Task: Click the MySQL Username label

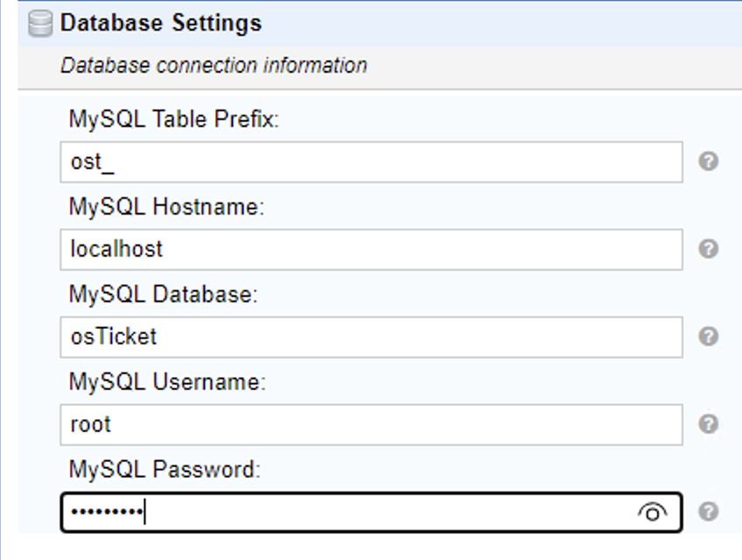Action: click(166, 383)
